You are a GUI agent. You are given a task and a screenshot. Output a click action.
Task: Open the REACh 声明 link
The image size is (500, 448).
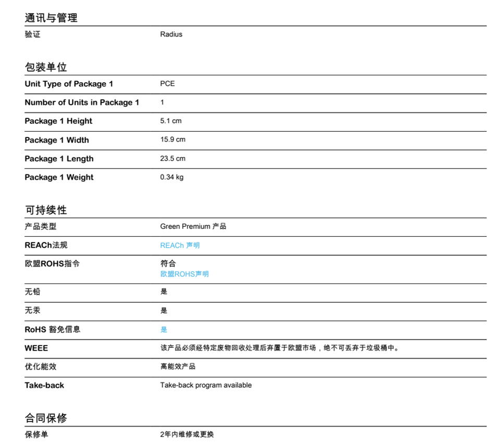coord(180,245)
